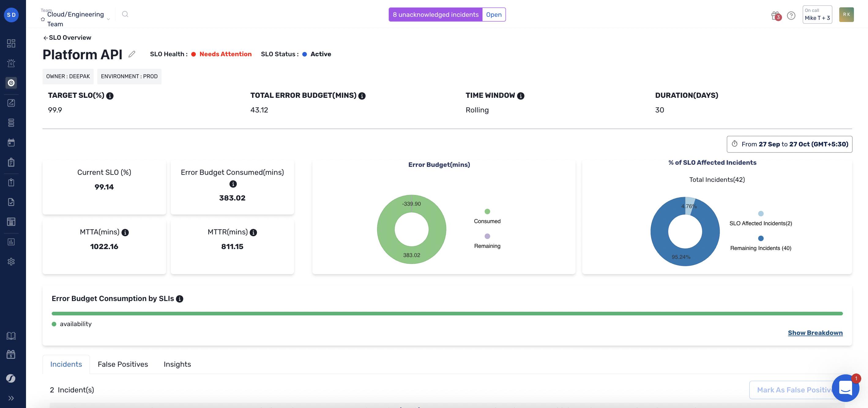Click the help question mark icon
Viewport: 868px width, 408px height.
point(791,16)
